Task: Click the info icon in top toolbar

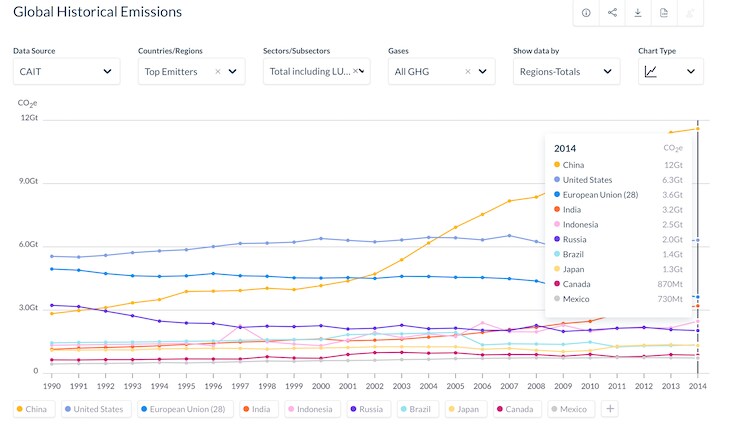Action: (586, 13)
